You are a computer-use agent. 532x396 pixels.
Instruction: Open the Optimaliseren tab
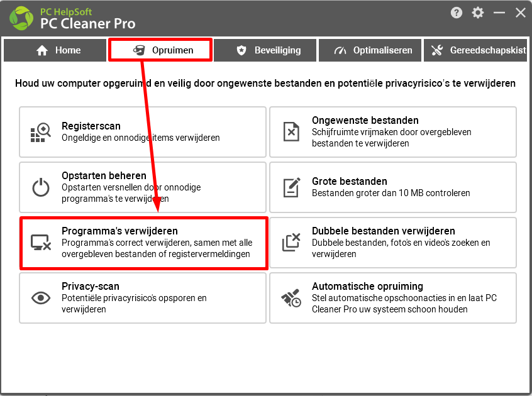(370, 50)
